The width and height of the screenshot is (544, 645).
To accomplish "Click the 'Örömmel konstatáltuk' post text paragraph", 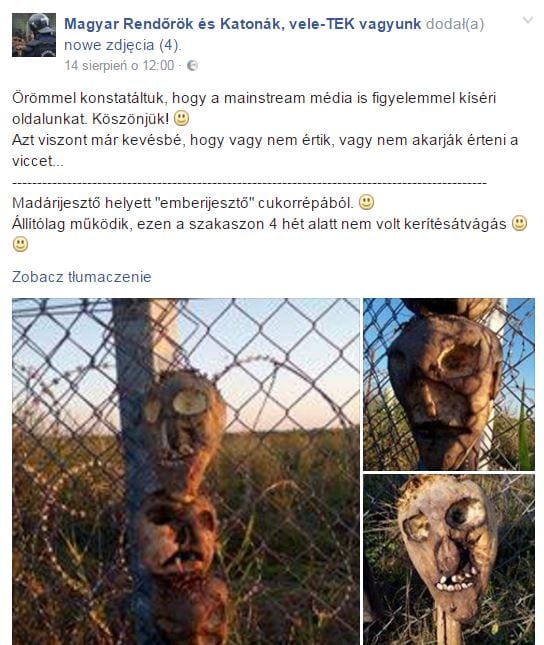I will click(x=254, y=108).
